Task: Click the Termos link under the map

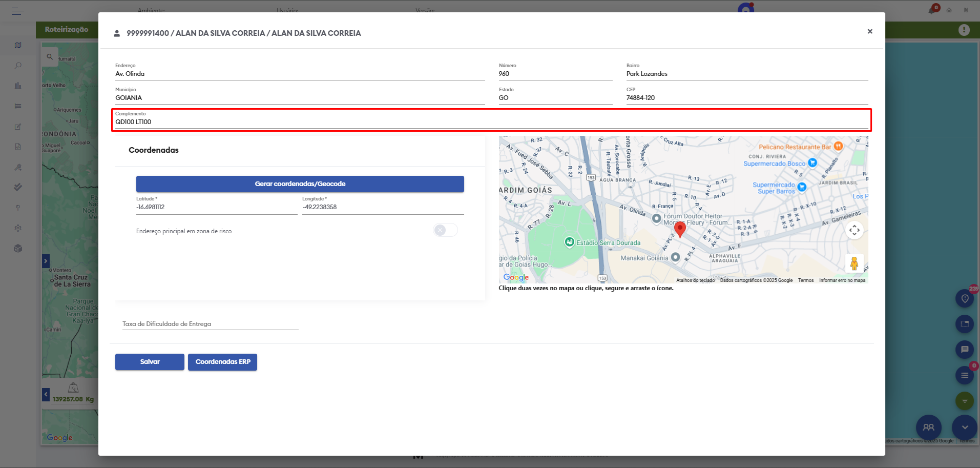Action: coord(805,280)
